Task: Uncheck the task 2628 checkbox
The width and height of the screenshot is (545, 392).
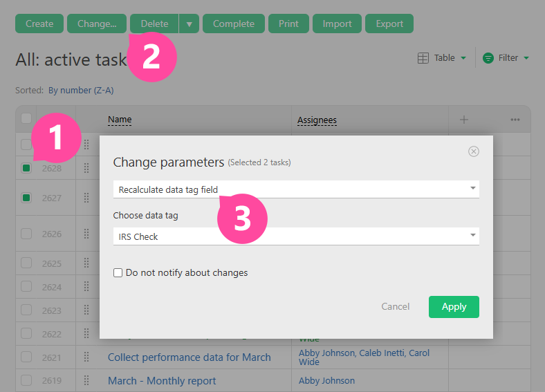Action: 26,168
